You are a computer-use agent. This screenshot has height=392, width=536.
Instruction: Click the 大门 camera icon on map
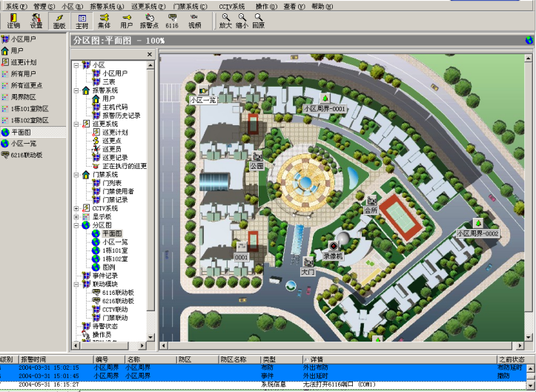(x=308, y=262)
